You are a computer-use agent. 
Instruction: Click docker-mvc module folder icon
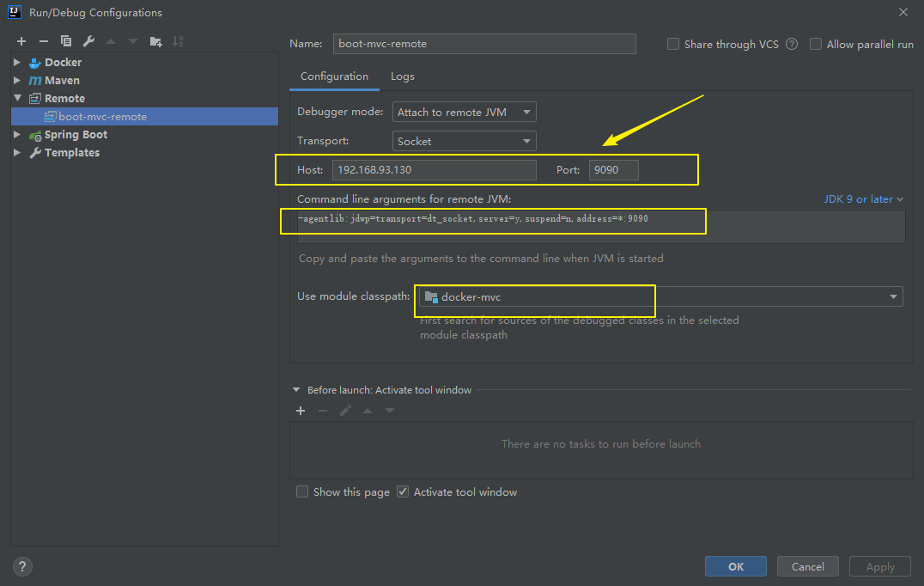click(x=431, y=297)
